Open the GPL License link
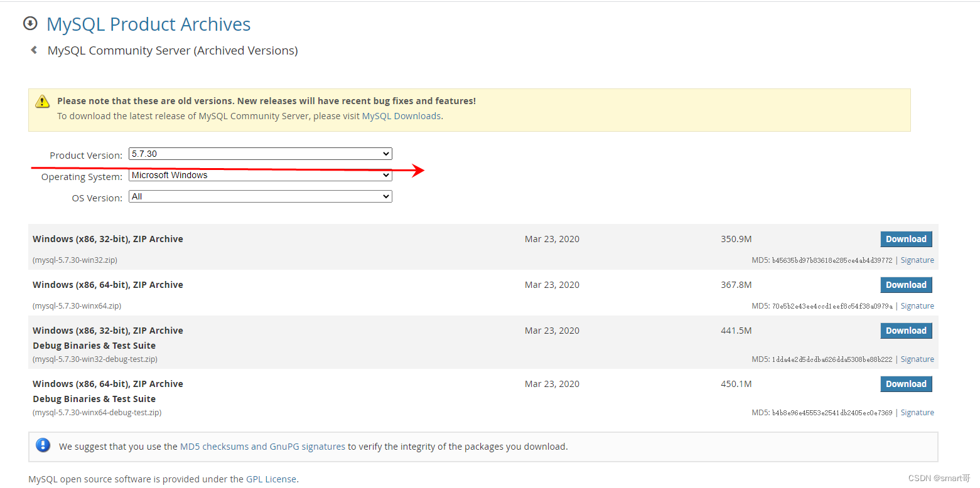Image resolution: width=980 pixels, height=488 pixels. coord(271,479)
